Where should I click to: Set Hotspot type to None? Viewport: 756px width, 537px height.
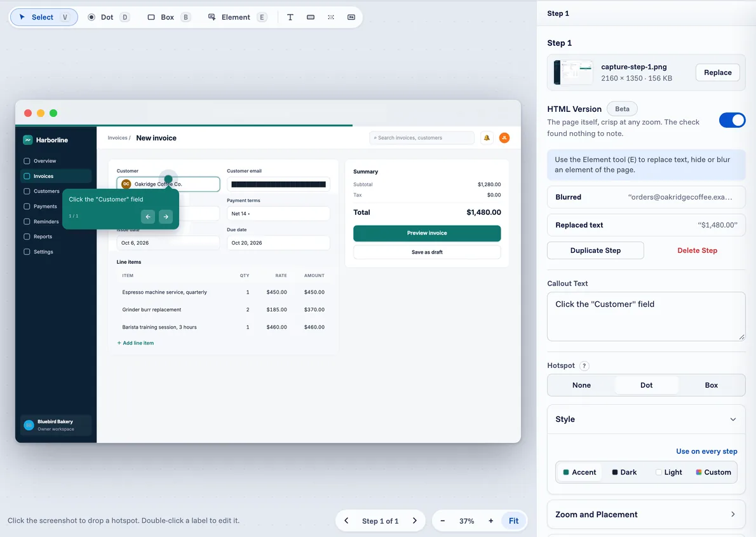coord(581,385)
